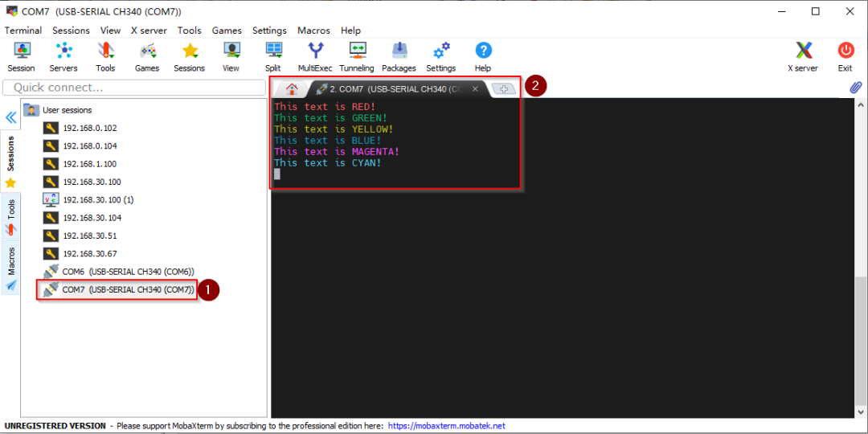Select session 192.168.0.104
This screenshot has width=868, height=434.
tap(80, 146)
